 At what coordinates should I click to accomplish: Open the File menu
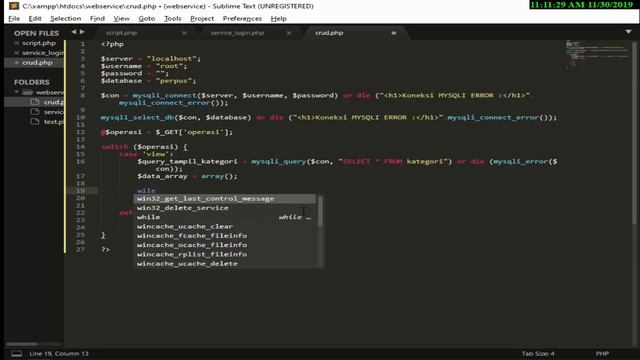(14, 18)
